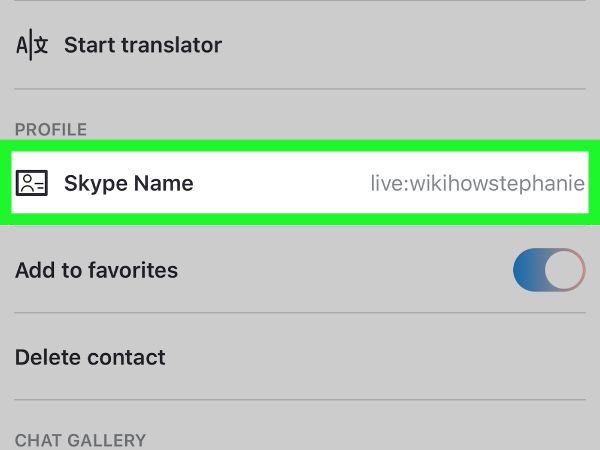Click the empty space in the highlighted Skype Name row
This screenshot has width=600, height=450.
[x=281, y=183]
